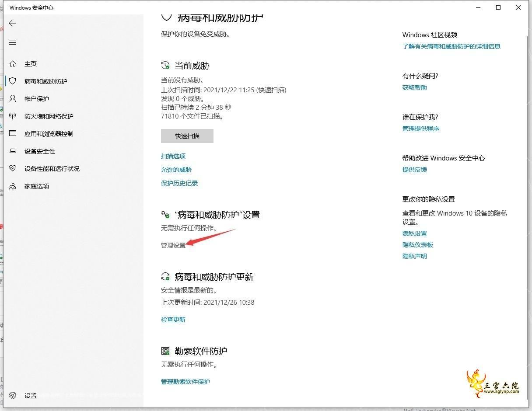This screenshot has height=411, width=532.
Task: Start a scan with 快速扫描 button
Action: pyautogui.click(x=187, y=136)
